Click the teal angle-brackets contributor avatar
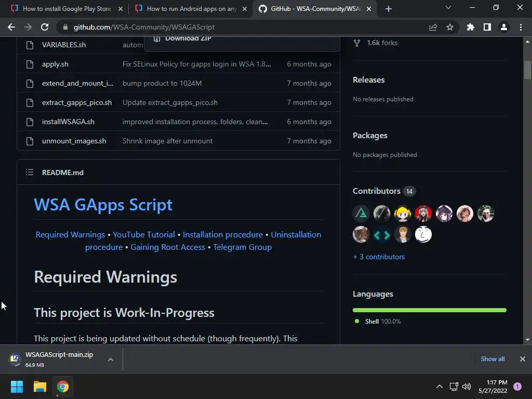This screenshot has width=532, height=399. tap(382, 234)
